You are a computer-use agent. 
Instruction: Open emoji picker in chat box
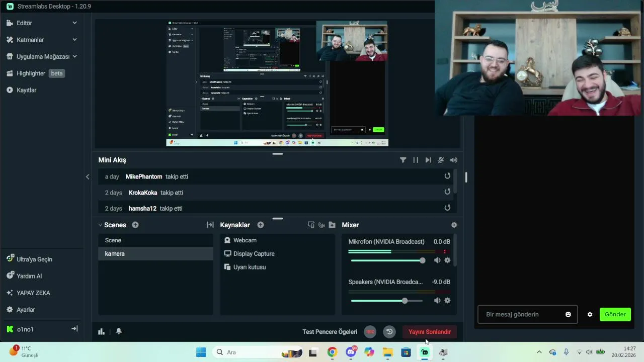[x=568, y=314]
